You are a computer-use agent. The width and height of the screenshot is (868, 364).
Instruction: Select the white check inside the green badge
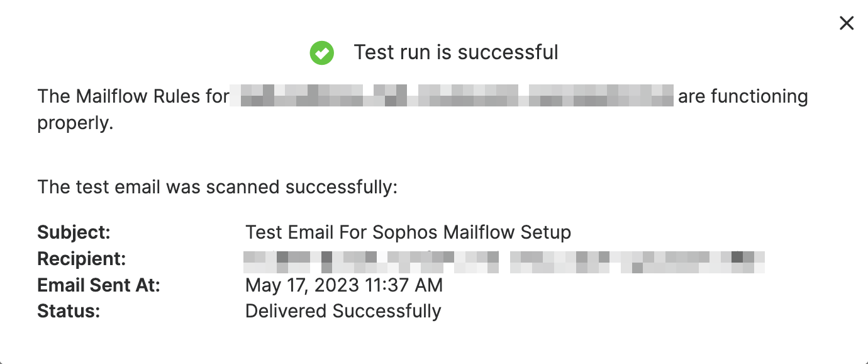tap(322, 53)
